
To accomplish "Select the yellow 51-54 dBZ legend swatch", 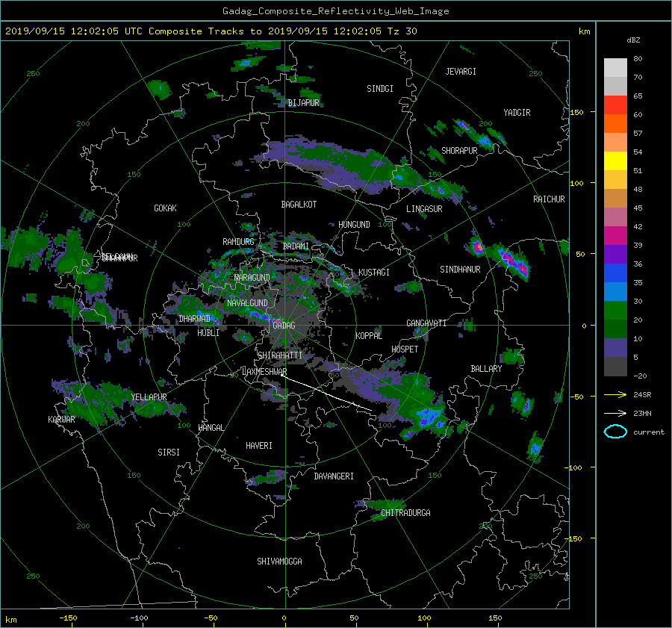I will [x=615, y=161].
